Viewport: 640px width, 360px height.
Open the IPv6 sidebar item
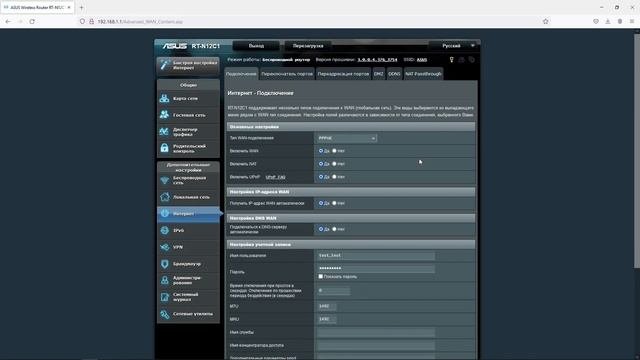[188, 231]
